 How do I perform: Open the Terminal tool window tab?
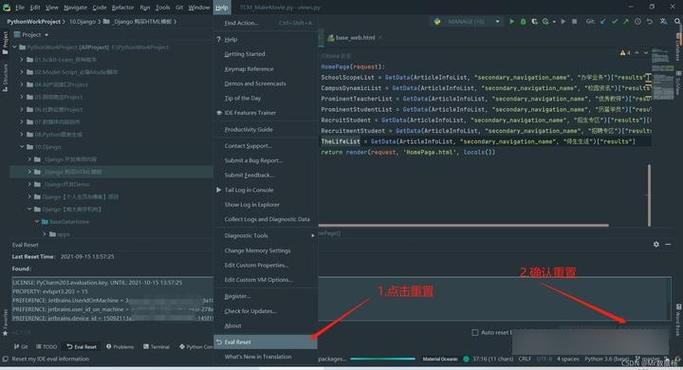(x=156, y=347)
